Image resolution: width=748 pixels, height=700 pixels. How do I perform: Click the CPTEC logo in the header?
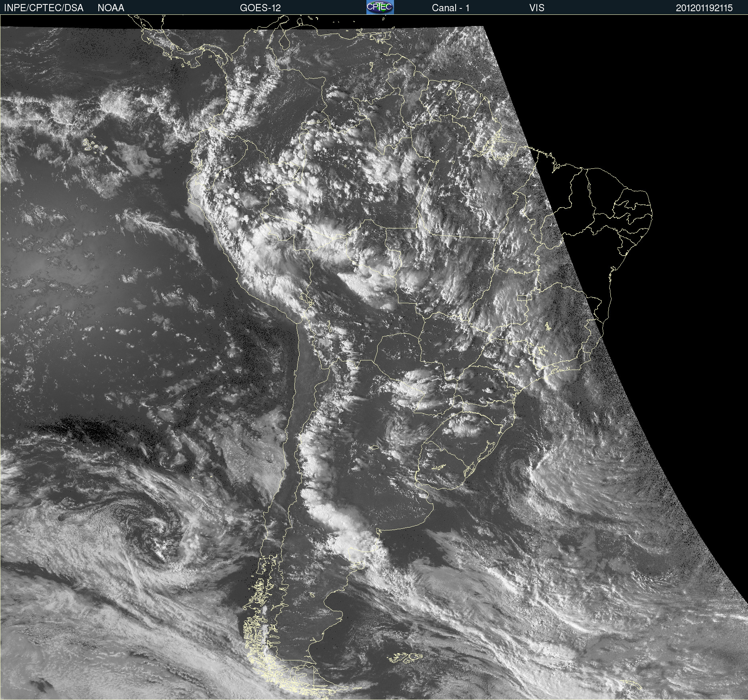coord(380,7)
